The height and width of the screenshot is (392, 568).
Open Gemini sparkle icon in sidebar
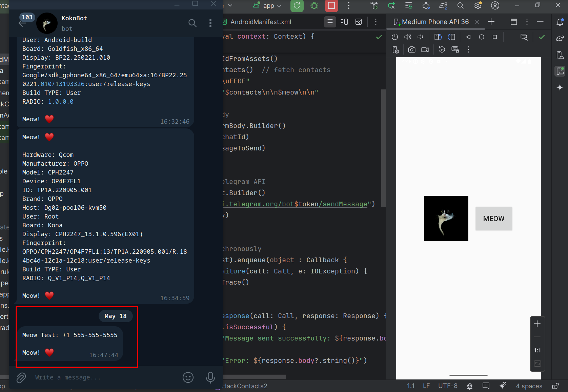[x=560, y=87]
